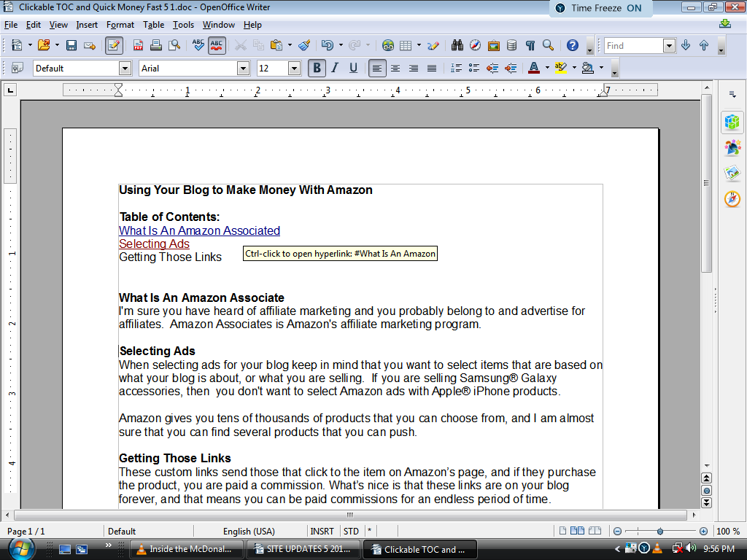Open the Tools menu

point(183,25)
